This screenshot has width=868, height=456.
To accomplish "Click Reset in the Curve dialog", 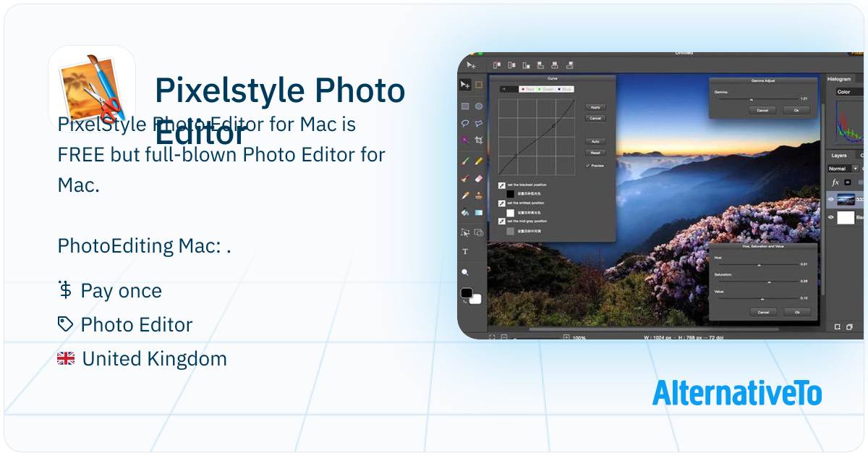I will tap(595, 153).
